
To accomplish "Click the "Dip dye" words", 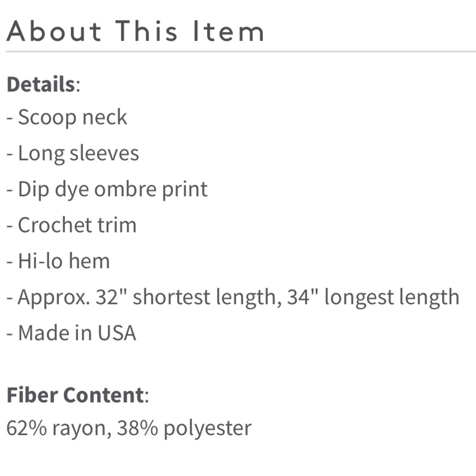I will pyautogui.click(x=53, y=189).
